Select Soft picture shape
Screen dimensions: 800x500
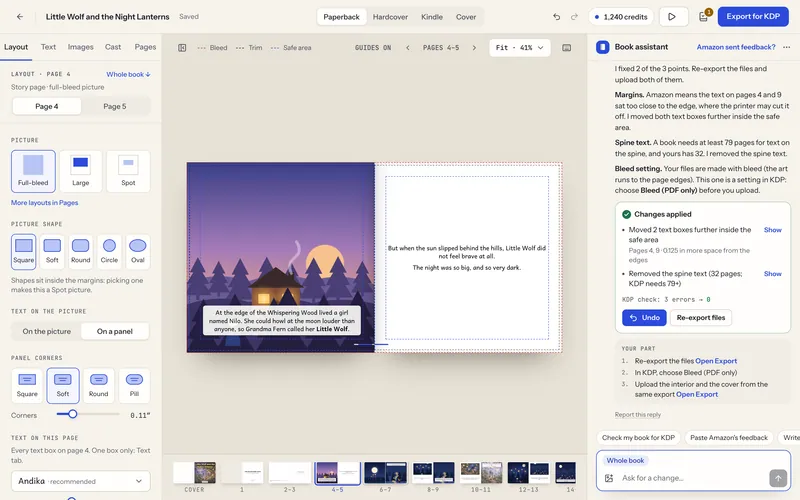point(52,252)
